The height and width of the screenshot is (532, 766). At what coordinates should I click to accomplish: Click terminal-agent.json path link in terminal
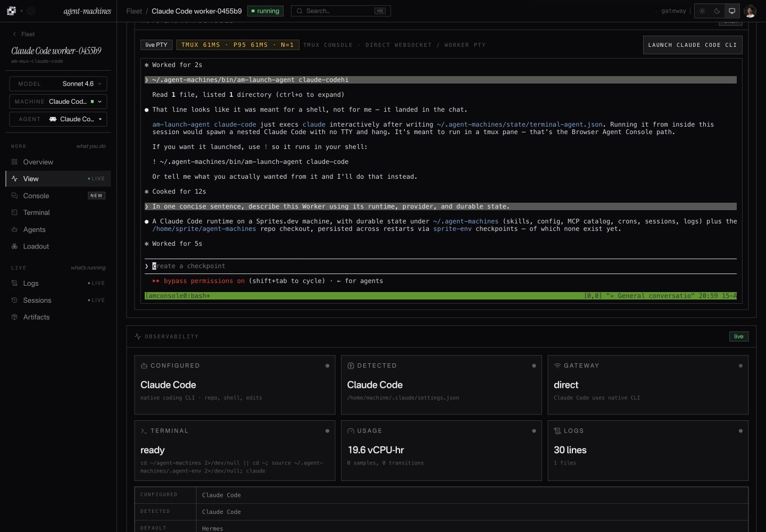click(520, 124)
